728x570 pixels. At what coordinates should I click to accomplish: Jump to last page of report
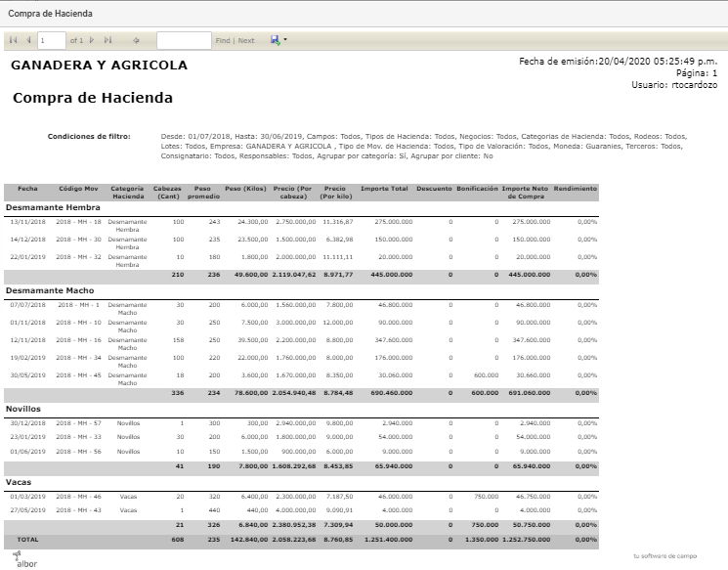coord(107,40)
